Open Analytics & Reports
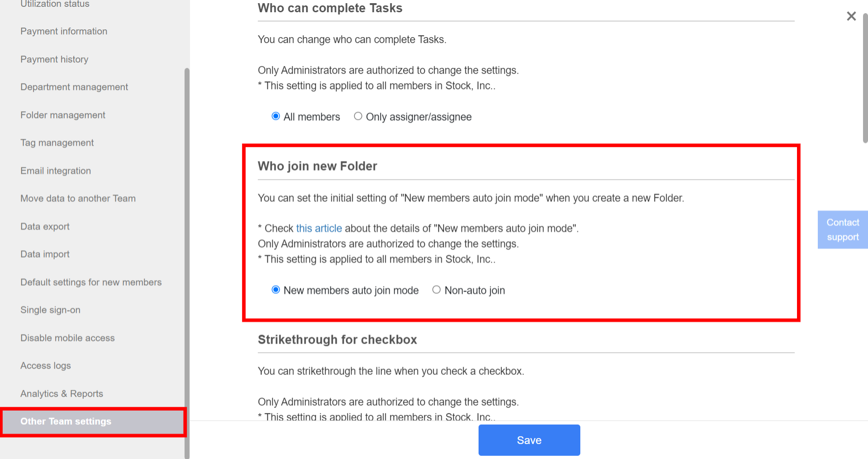 [62, 393]
